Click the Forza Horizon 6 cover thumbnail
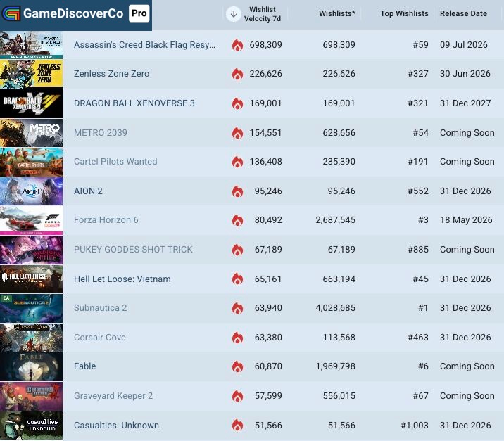This screenshot has height=441, width=504. (31, 220)
